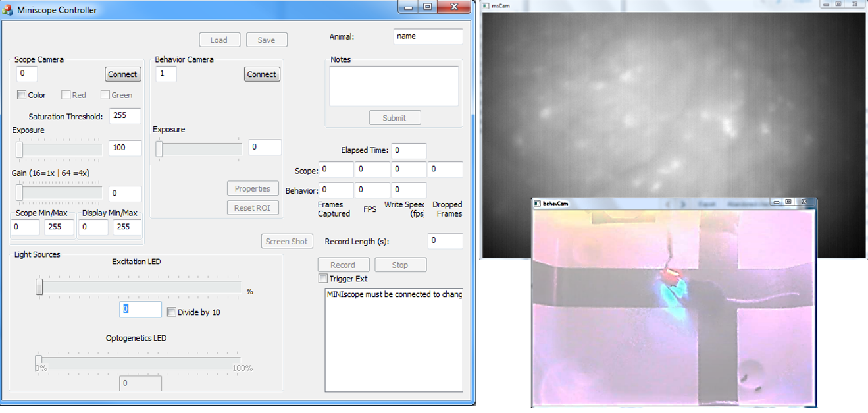Enable the Trigger Ext checkbox

[x=322, y=279]
